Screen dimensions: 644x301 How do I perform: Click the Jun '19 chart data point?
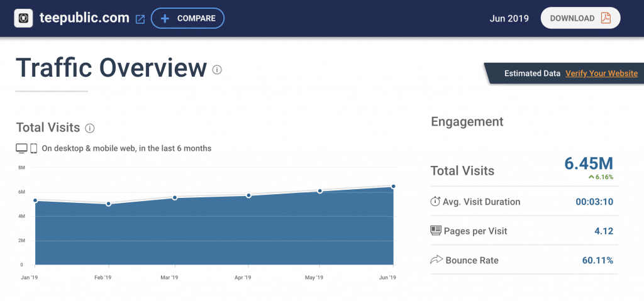(393, 186)
